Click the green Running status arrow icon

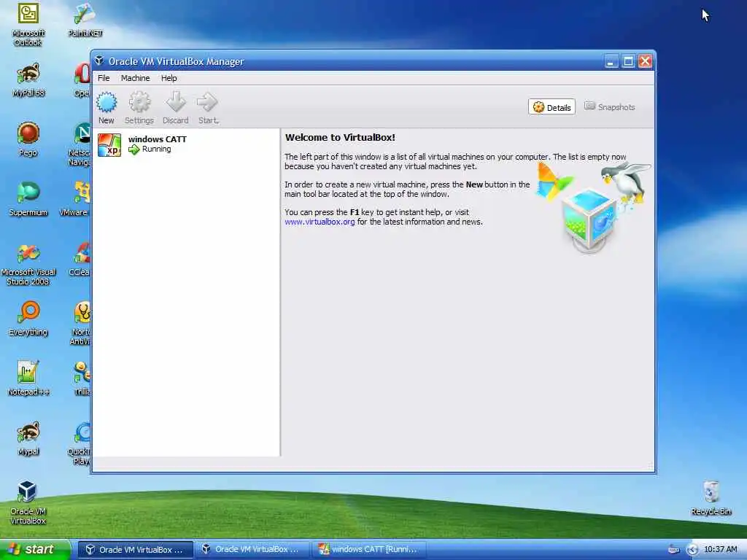(x=134, y=149)
